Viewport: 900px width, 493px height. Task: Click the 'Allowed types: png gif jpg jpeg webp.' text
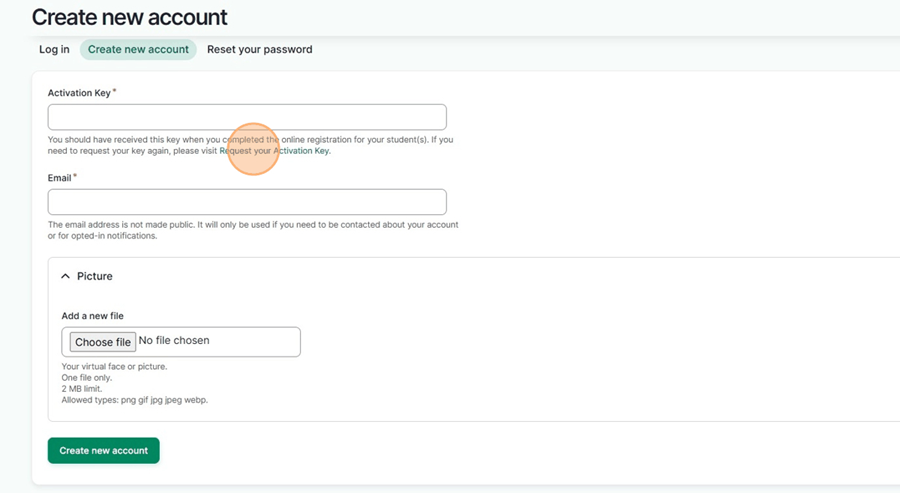click(x=135, y=400)
